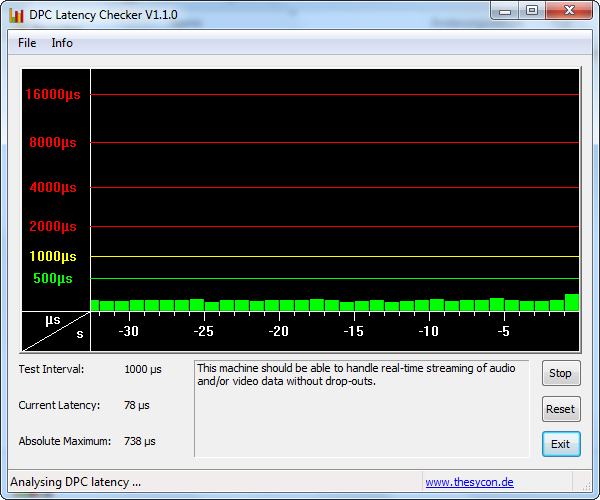Click the Absolute Maximum label

pos(65,441)
